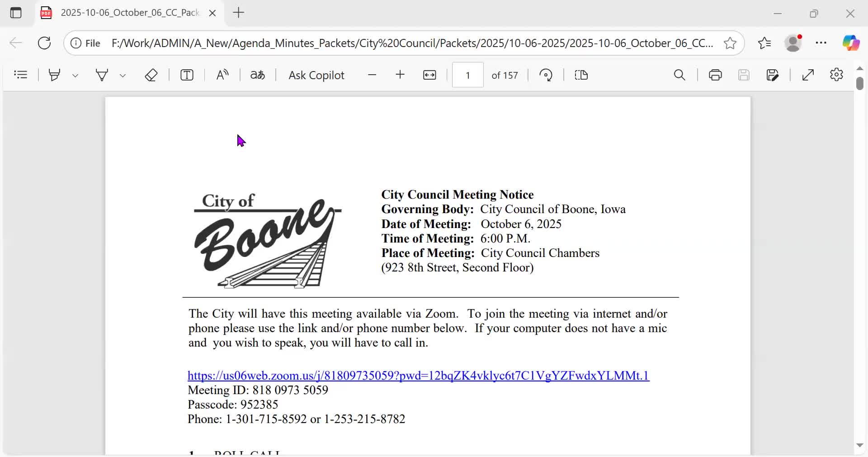Zoom in on the PDF
Image resolution: width=868 pixels, height=457 pixels.
click(x=400, y=75)
